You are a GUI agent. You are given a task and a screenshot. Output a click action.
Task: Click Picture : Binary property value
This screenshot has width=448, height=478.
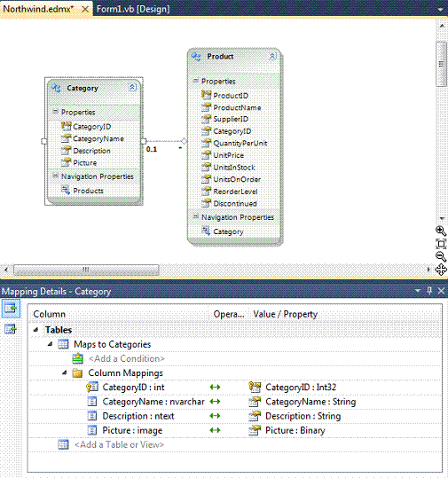(x=295, y=430)
